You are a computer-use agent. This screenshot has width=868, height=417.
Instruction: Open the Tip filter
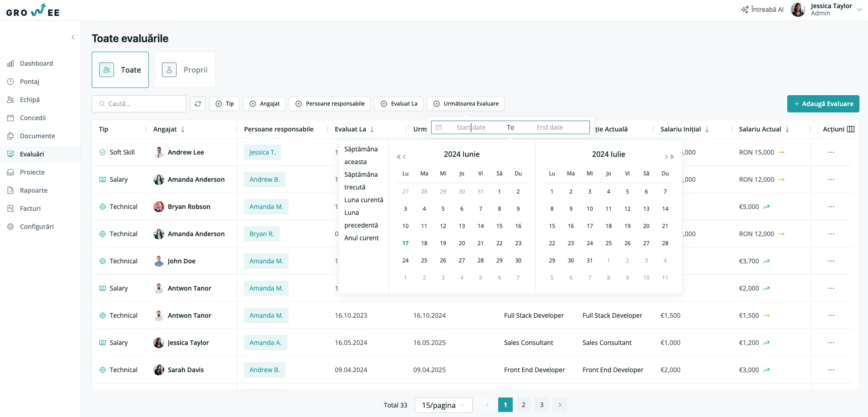(x=224, y=104)
